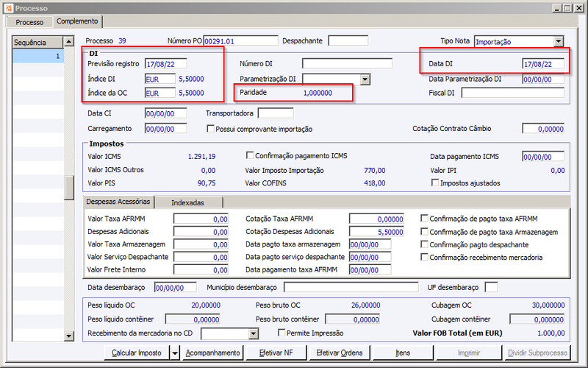Click the Acompanhamento button
Viewport: 588px width, 368px height.
click(212, 353)
